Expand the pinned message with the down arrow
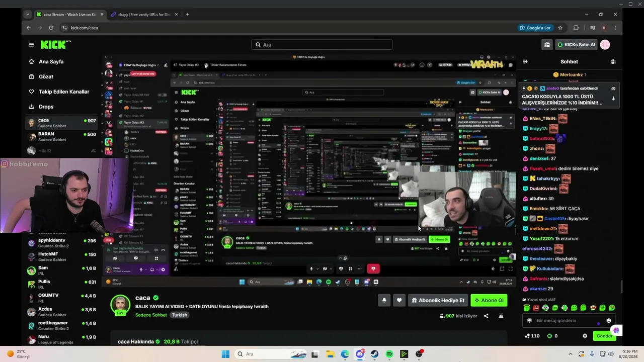The image size is (644, 362). click(x=613, y=99)
